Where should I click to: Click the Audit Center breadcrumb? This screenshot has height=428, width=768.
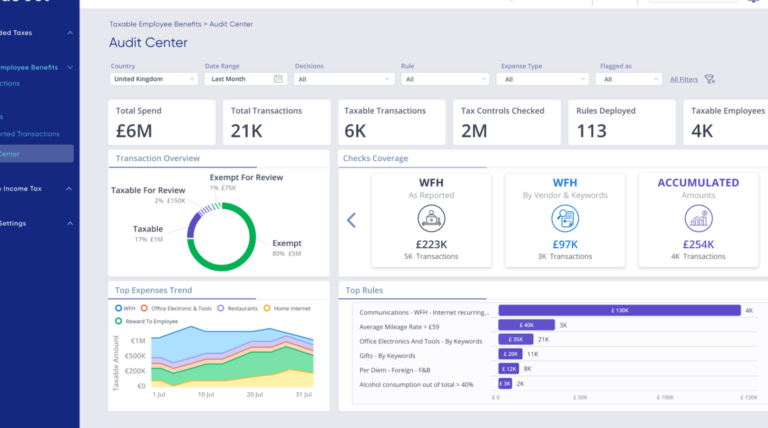point(231,24)
